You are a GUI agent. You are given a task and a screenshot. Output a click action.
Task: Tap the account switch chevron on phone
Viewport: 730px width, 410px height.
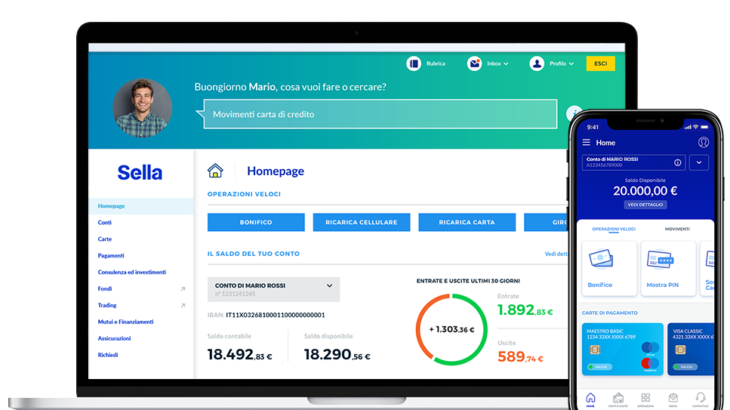coord(699,162)
